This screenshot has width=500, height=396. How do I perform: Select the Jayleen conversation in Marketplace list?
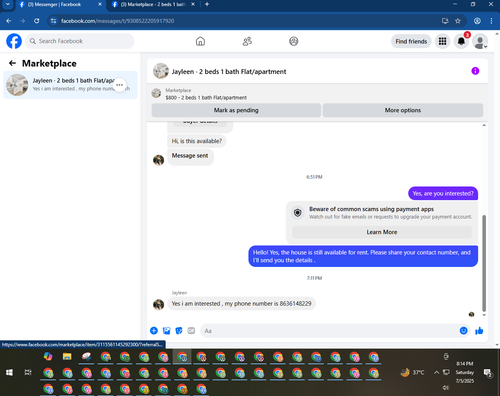coord(70,85)
